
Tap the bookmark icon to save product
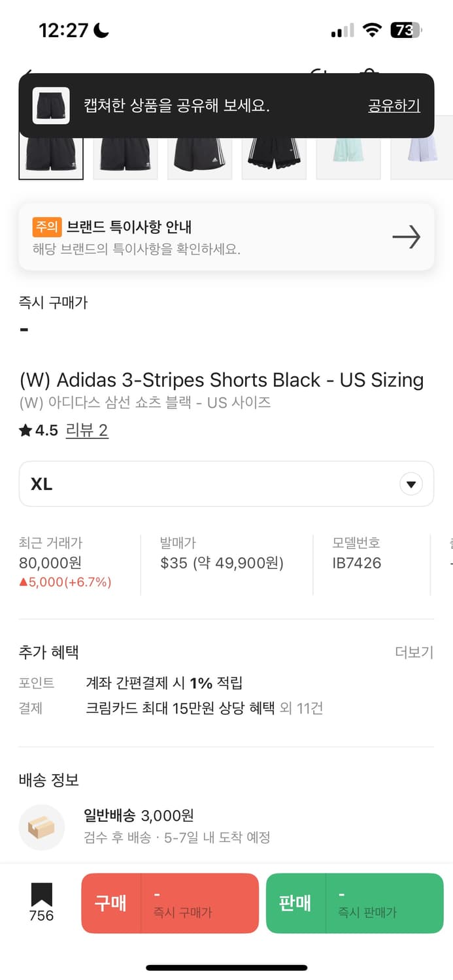[41, 895]
